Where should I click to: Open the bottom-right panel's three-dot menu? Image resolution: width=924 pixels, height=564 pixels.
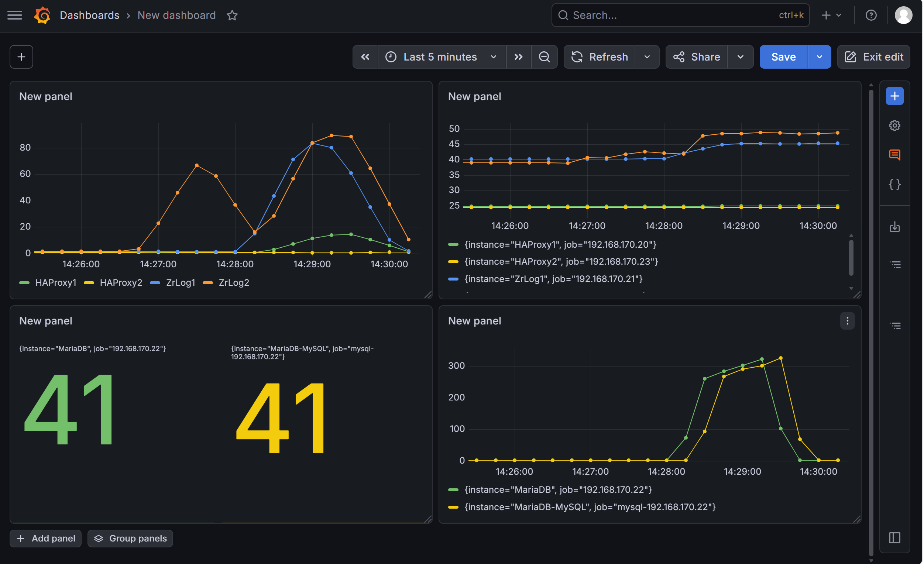[x=847, y=321]
